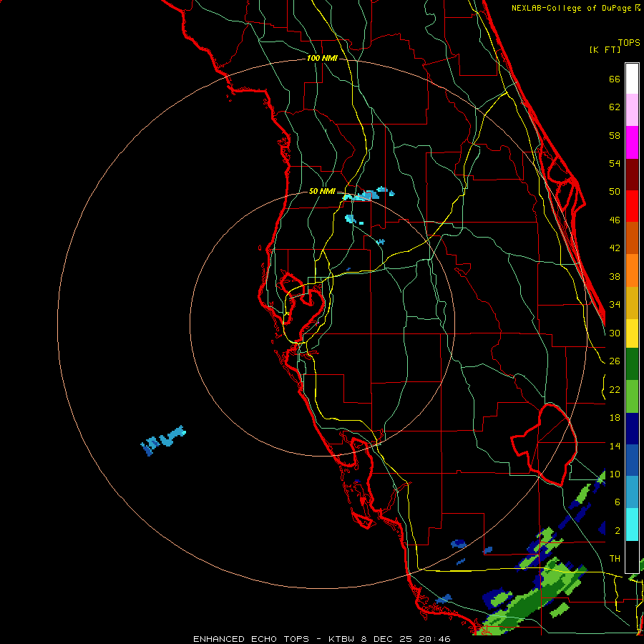Select the legend value 50 beside the color bar

tap(615, 192)
